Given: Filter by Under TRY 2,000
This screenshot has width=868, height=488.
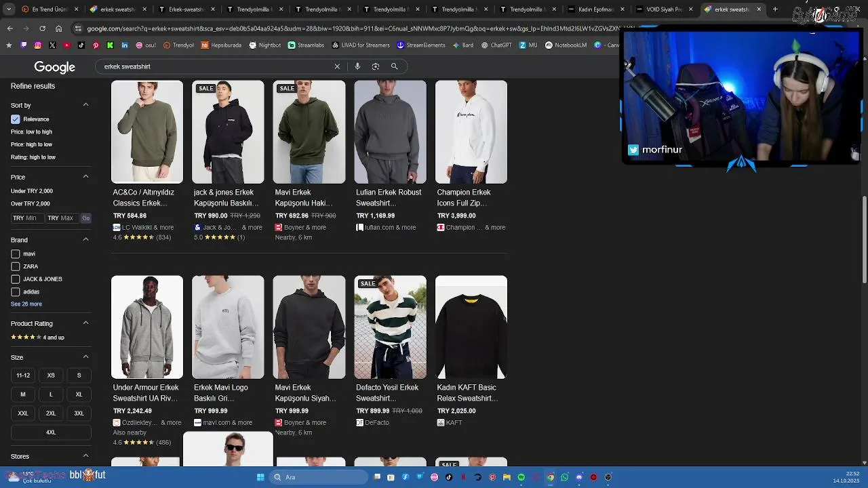Looking at the screenshot, I should (x=32, y=191).
